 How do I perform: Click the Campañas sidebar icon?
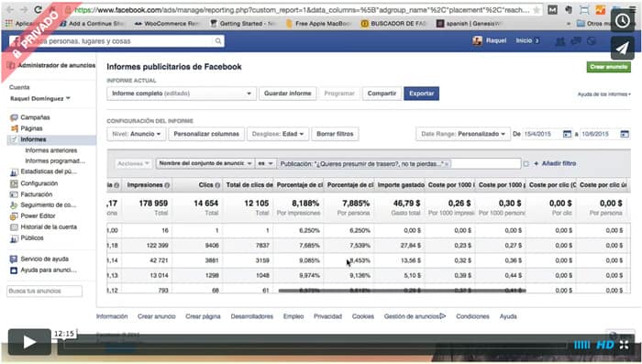[15, 117]
